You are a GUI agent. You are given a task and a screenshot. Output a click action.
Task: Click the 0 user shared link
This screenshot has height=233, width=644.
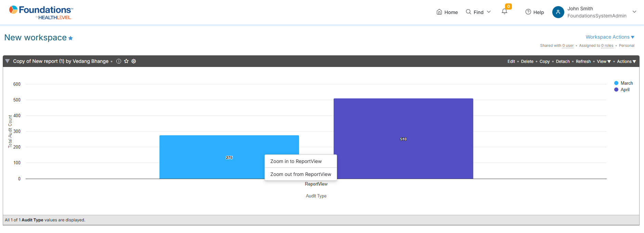(x=568, y=45)
